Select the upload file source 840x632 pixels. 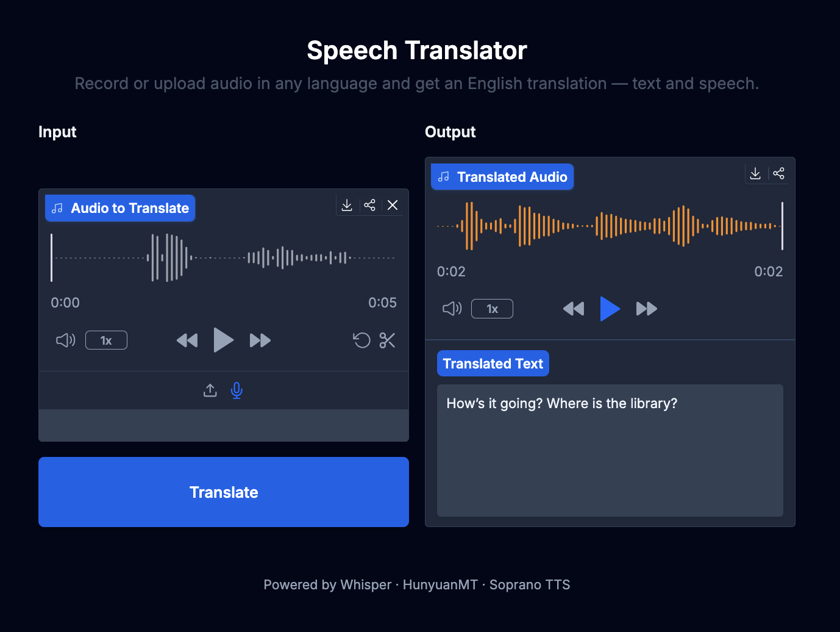(210, 390)
